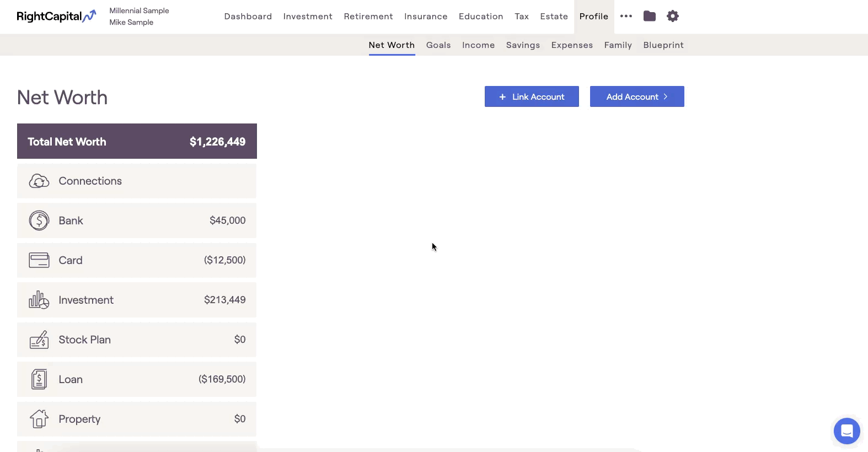Expand the three-dots more menu

[626, 17]
